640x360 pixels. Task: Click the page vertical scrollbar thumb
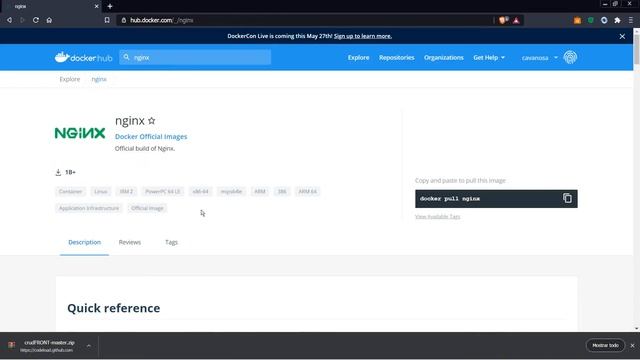[636, 49]
